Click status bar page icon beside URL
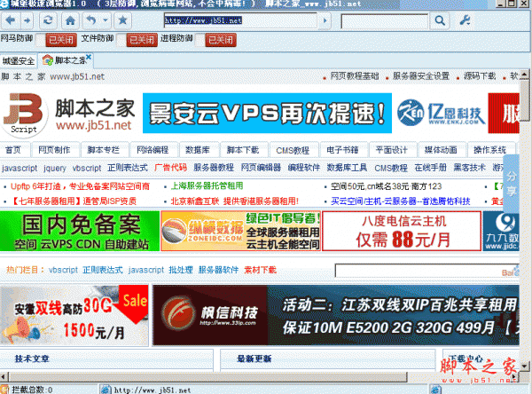This screenshot has height=394, width=532. tap(106, 390)
